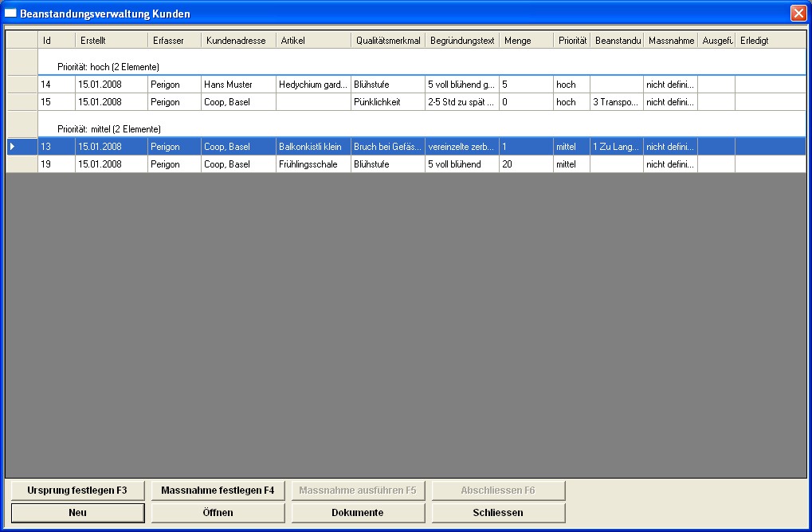This screenshot has width=812, height=532.
Task: Click the '5 voll blühend g...' cell
Action: point(462,85)
